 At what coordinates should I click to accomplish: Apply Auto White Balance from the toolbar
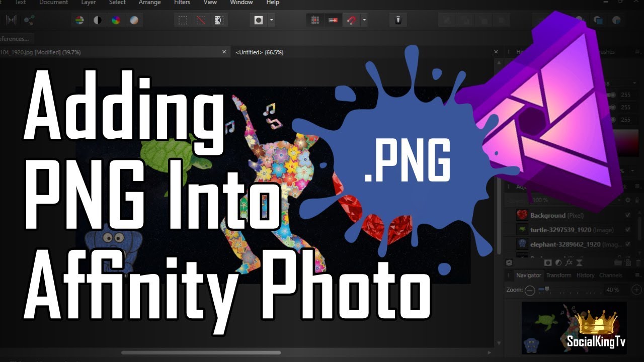[134, 20]
